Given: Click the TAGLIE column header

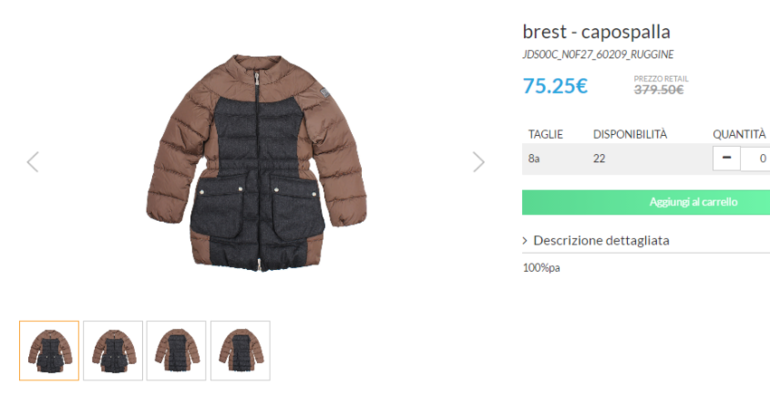Looking at the screenshot, I should (x=546, y=134).
